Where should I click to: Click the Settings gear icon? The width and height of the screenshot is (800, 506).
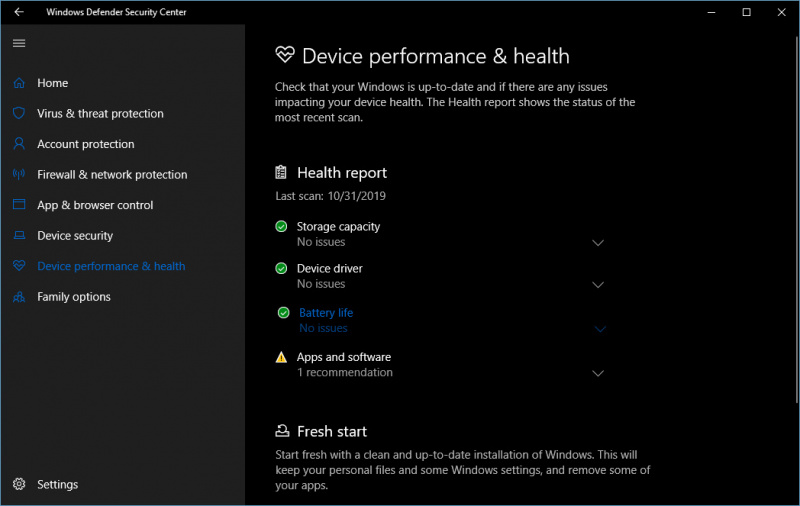(19, 484)
